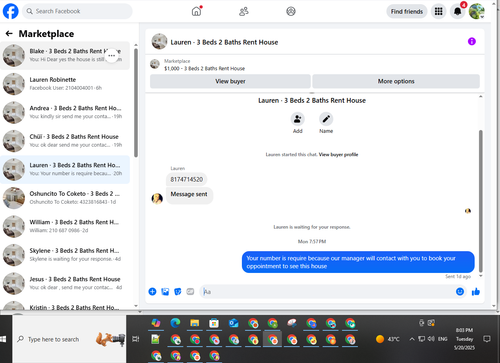Open Microsoft Store from the taskbar
Image resolution: width=500 pixels, height=363 pixels.
point(214,323)
